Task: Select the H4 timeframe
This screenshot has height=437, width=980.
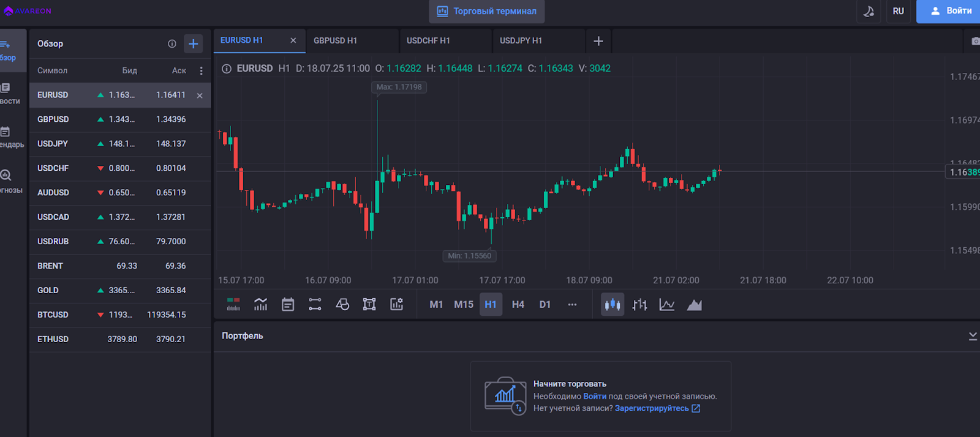Action: click(x=518, y=304)
